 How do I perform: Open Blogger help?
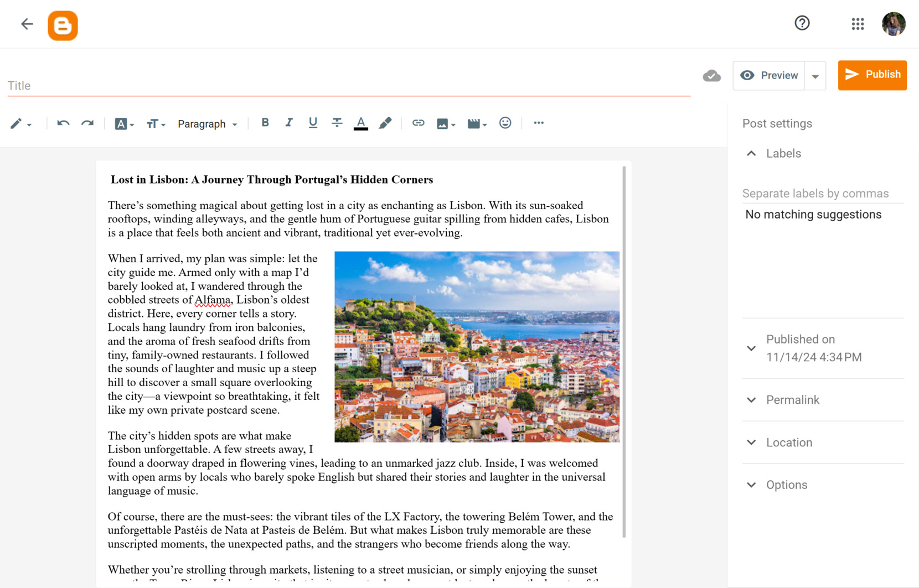[x=802, y=24]
